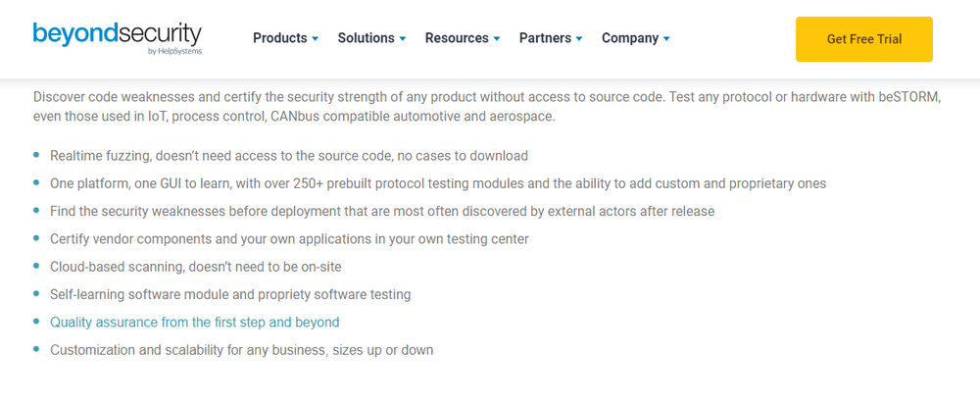Click the Realtime fuzzing bullet text
This screenshot has width=980, height=404.
(x=289, y=156)
